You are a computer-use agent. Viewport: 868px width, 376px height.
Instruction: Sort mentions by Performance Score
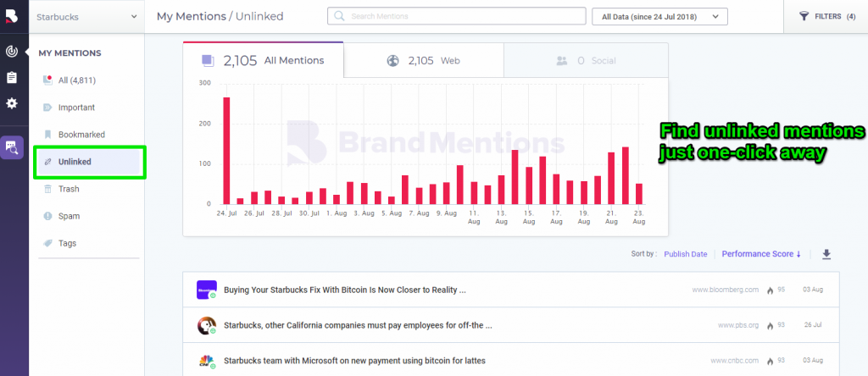(x=761, y=254)
